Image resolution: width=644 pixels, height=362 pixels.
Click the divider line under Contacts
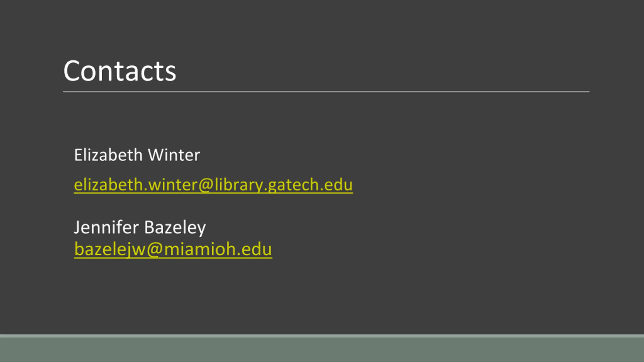326,92
